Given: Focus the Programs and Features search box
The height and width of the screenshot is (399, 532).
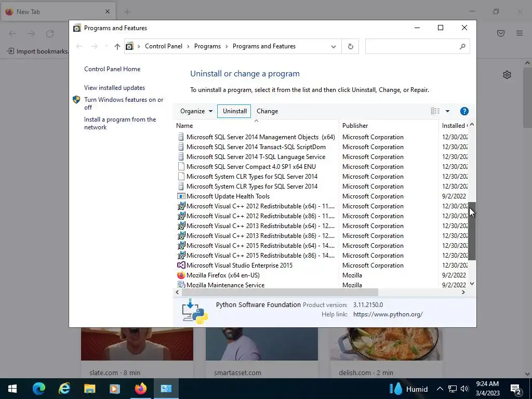Looking at the screenshot, I should point(417,46).
